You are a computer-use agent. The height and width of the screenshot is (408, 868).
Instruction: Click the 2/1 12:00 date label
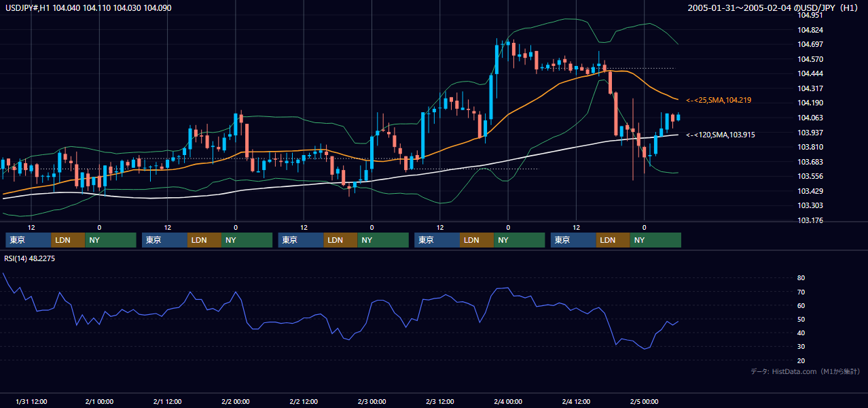coord(167,402)
